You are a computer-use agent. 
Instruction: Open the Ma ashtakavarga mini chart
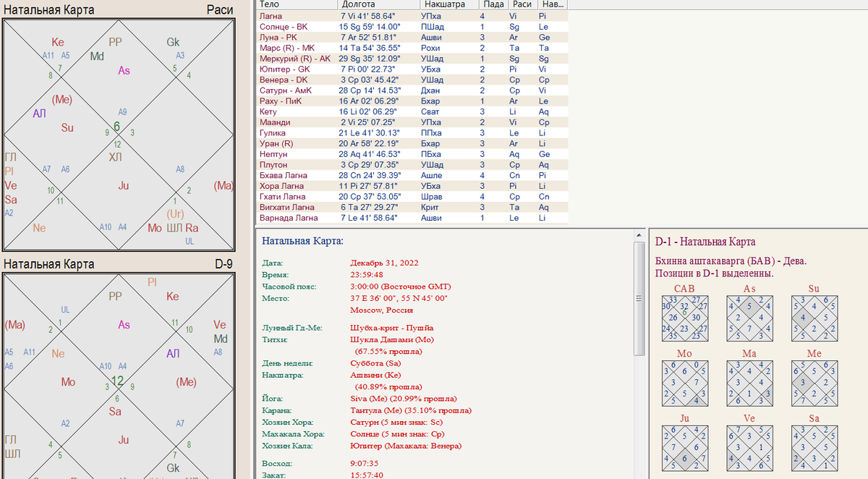point(749,383)
